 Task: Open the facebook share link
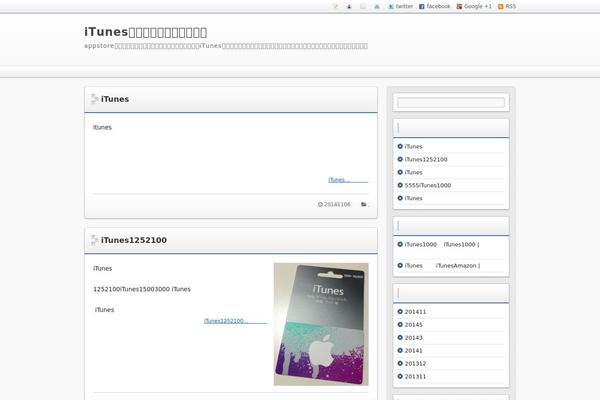point(434,7)
